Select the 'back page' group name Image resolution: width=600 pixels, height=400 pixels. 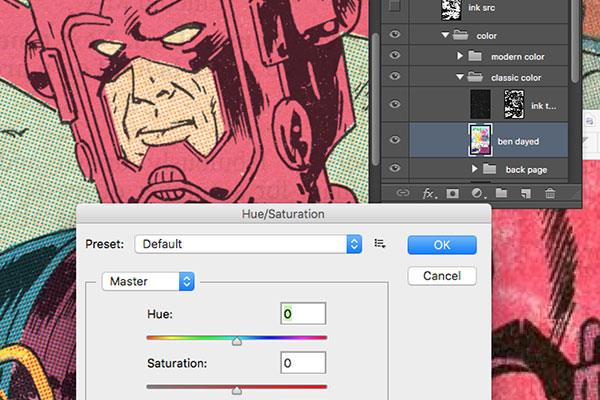[x=526, y=170]
